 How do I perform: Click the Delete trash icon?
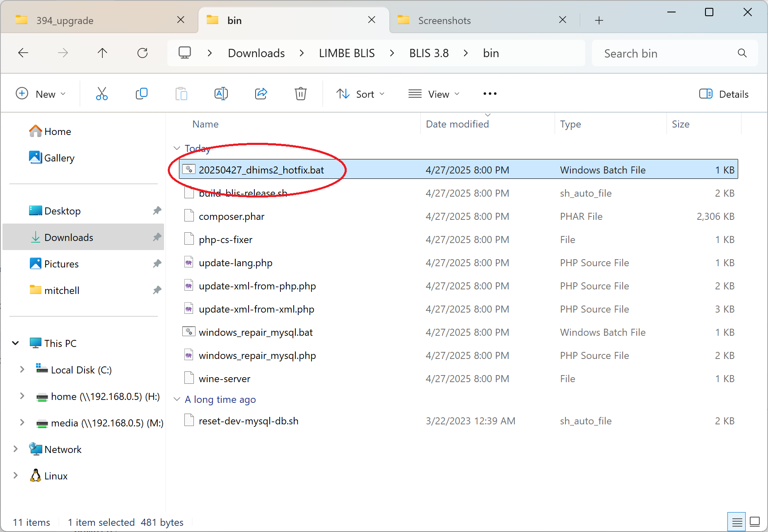(x=301, y=94)
